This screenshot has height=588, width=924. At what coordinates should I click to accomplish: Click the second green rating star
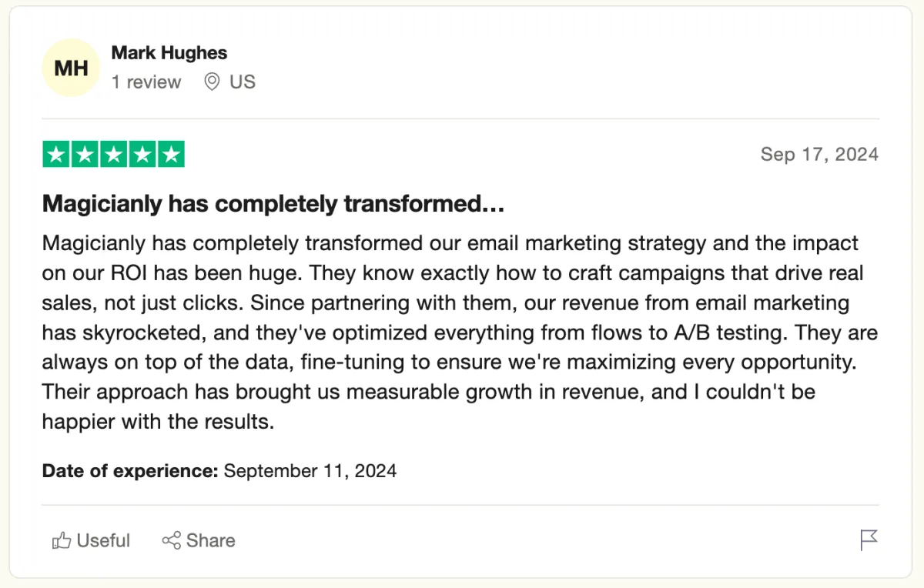tap(85, 154)
